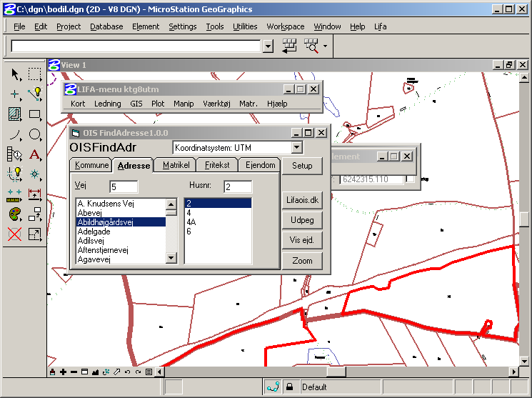Viewport: 532px width, 398px height.
Task: Click the Setup button
Action: coord(302,166)
